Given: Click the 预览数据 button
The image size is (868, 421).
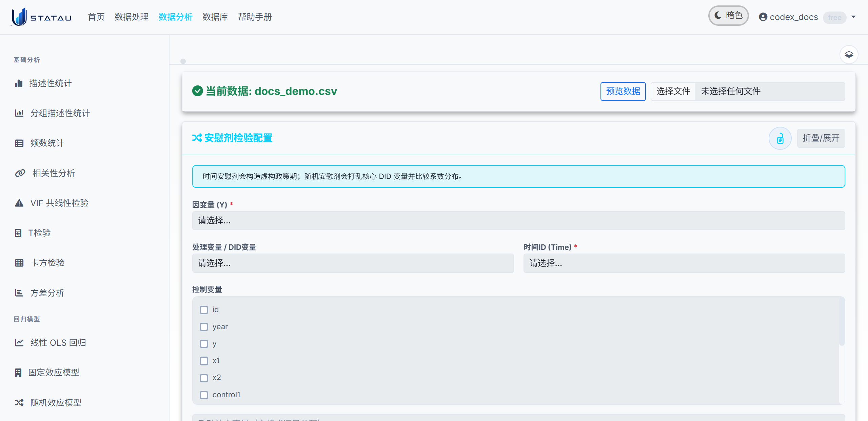Looking at the screenshot, I should click(623, 91).
